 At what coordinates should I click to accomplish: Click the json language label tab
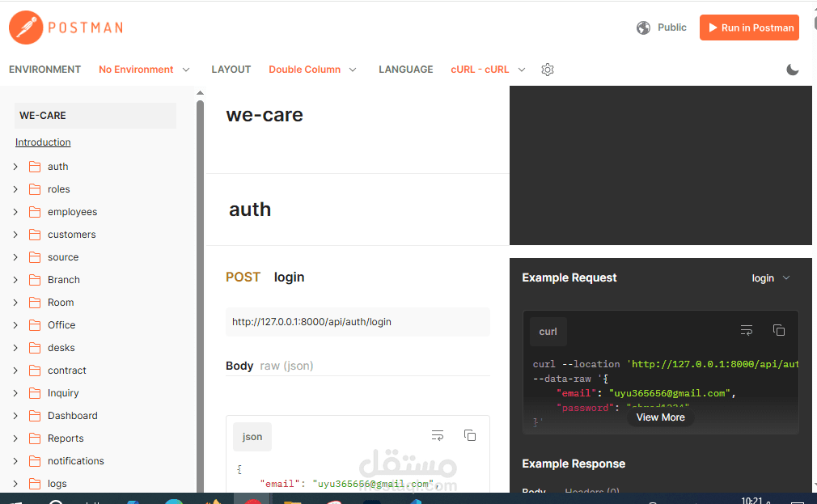point(252,437)
